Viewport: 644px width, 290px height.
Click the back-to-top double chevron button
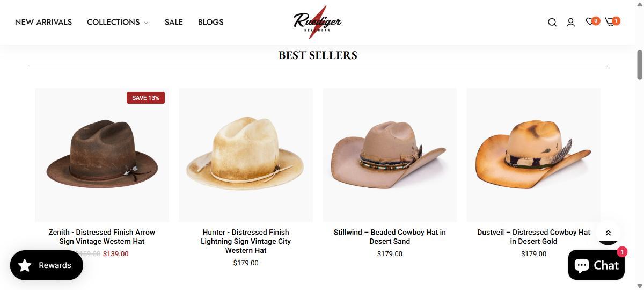[608, 233]
